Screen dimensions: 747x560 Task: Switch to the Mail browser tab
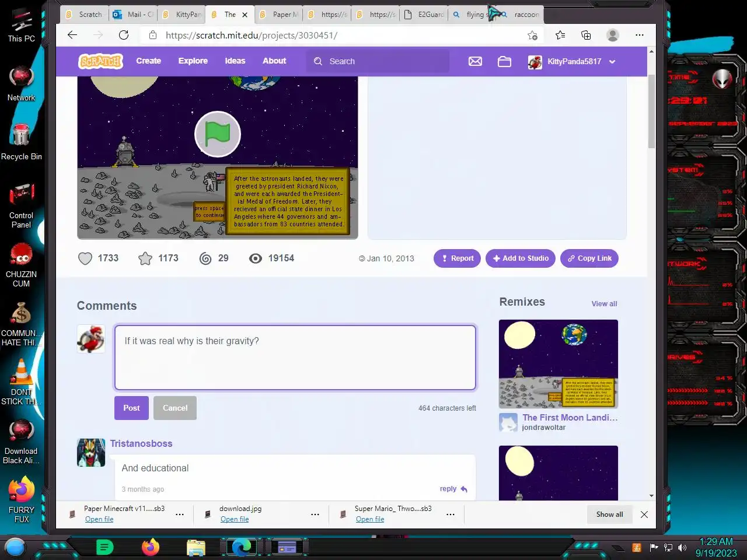click(x=133, y=15)
